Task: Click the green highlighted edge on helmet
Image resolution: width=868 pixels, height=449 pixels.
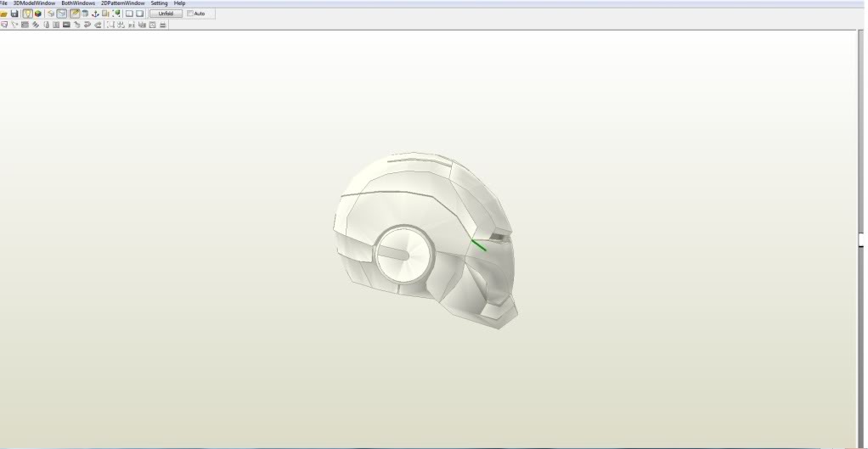Action: click(x=479, y=245)
